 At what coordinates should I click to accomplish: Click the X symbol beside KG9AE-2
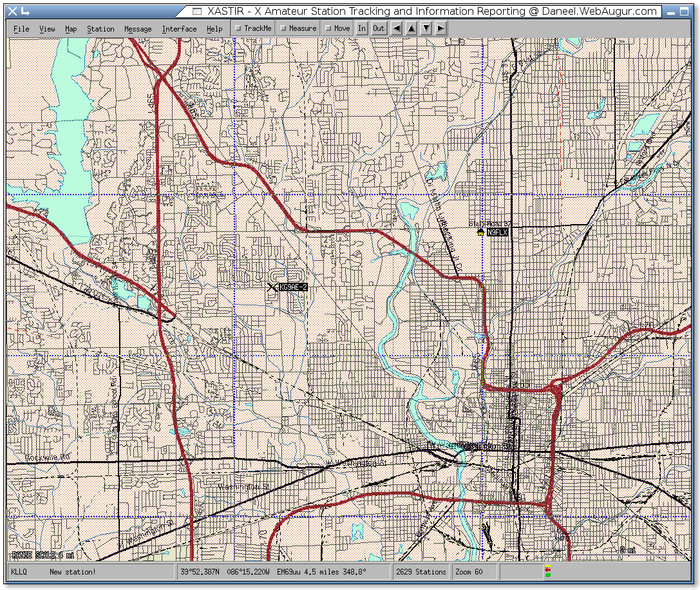pyautogui.click(x=272, y=287)
